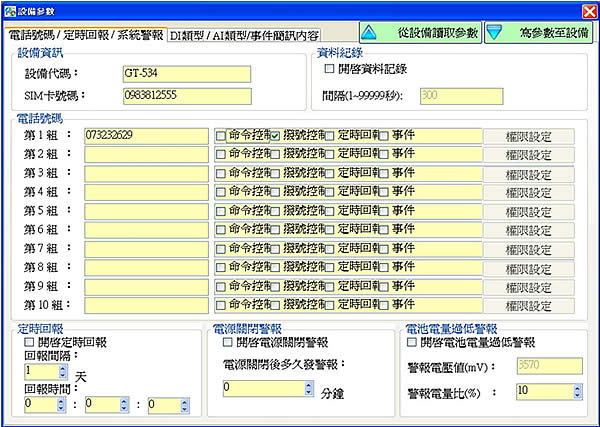600x427 pixels.
Task: Click the 從設備讀取參數 button
Action: click(x=433, y=33)
